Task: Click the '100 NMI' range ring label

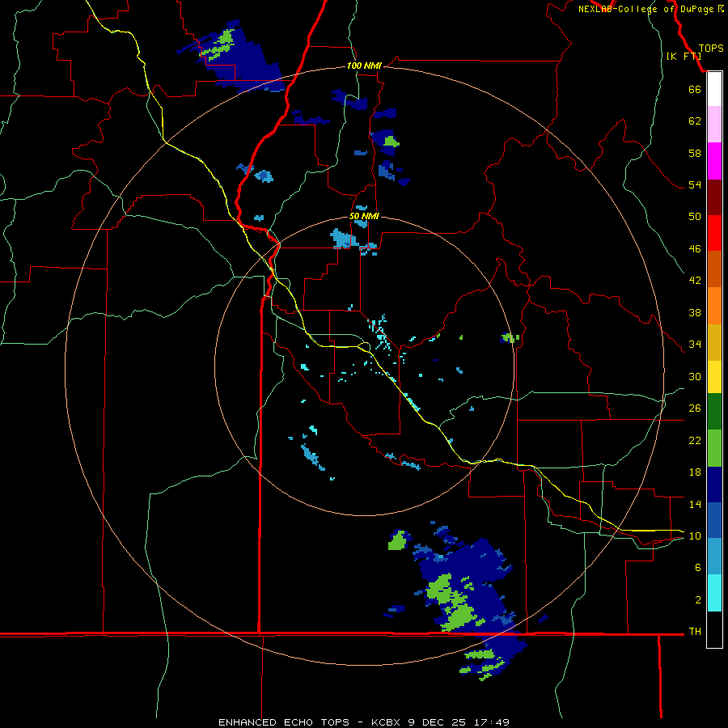Action: 364,66
